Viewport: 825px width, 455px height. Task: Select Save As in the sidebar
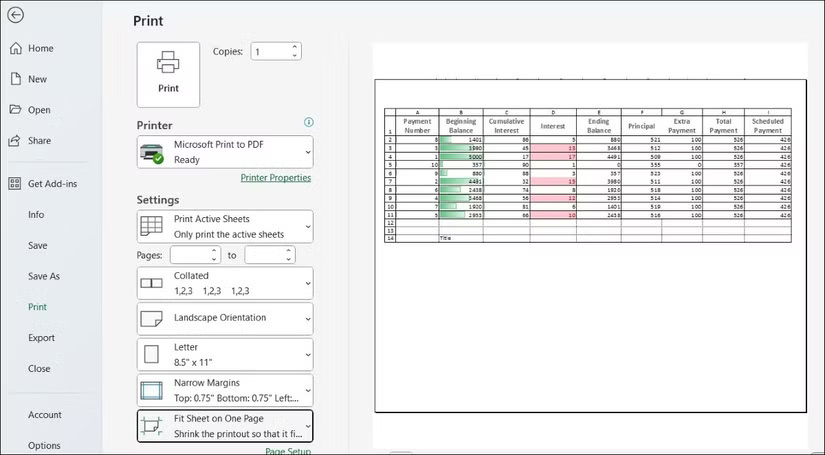pos(44,276)
